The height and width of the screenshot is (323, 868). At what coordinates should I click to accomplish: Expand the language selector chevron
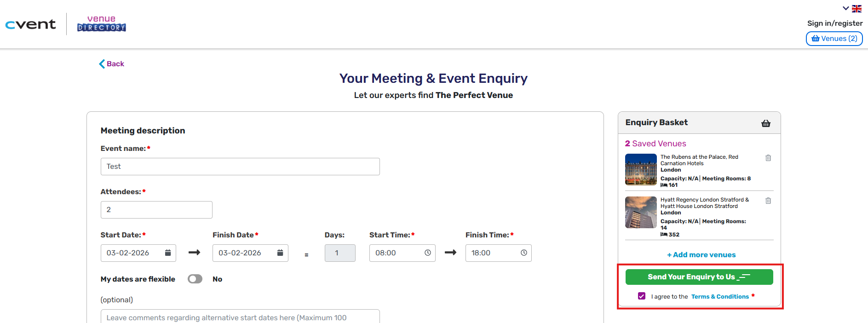(x=845, y=8)
